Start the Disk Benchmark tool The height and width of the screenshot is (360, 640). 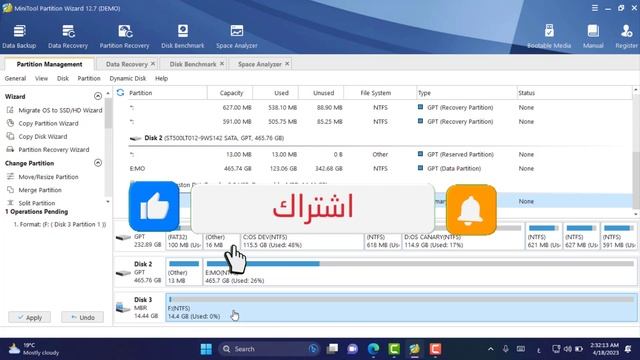pyautogui.click(x=182, y=36)
